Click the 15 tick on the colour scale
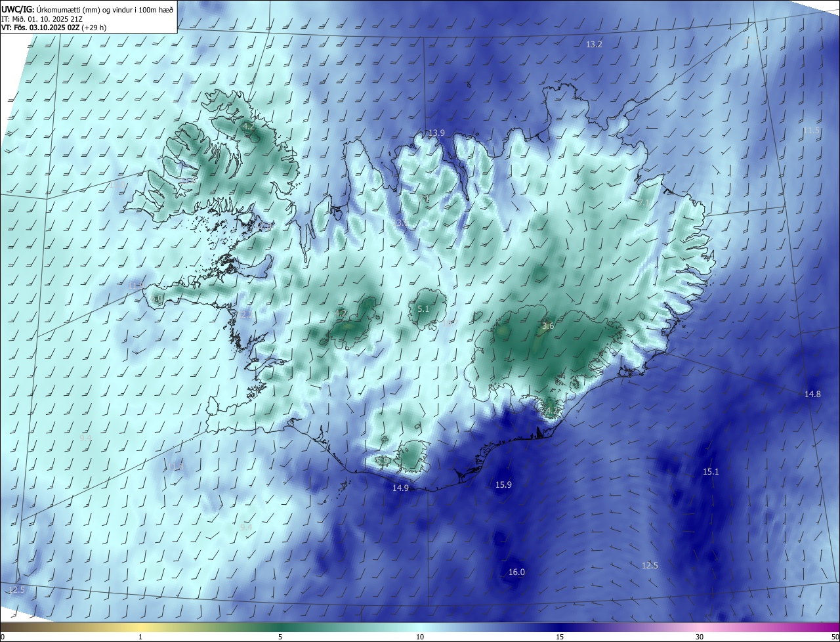Viewport: 840px width, 642px height. tap(560, 637)
